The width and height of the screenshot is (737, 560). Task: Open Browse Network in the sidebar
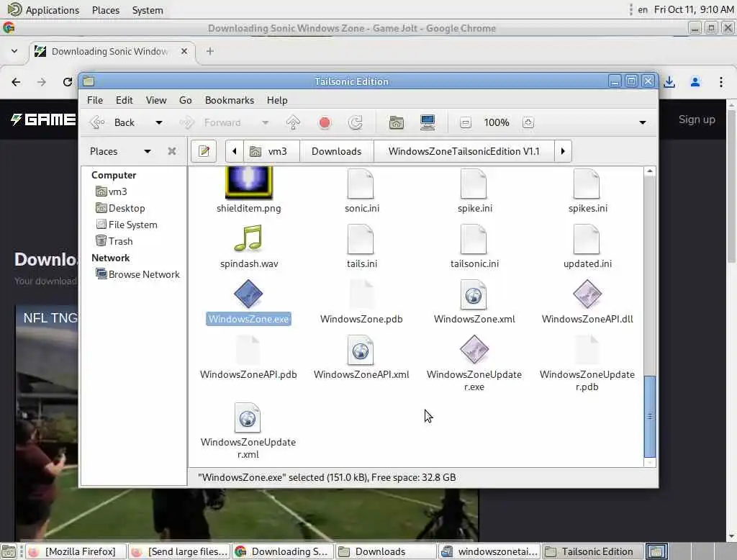pos(137,274)
